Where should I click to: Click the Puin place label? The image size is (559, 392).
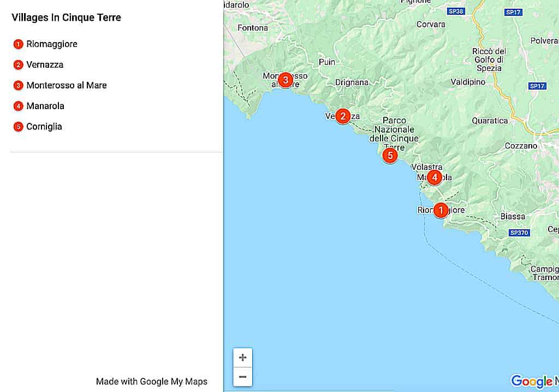(327, 62)
